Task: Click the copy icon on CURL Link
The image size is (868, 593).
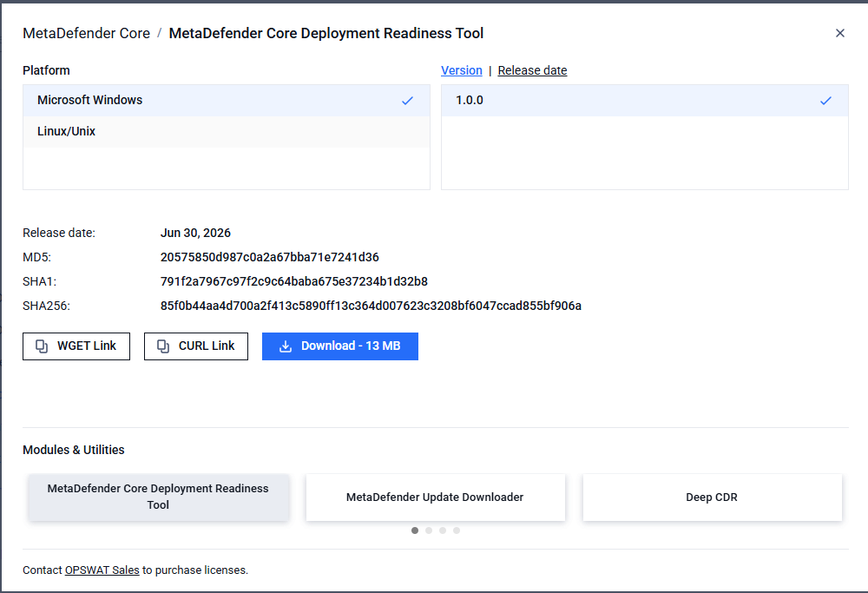Action: tap(163, 346)
